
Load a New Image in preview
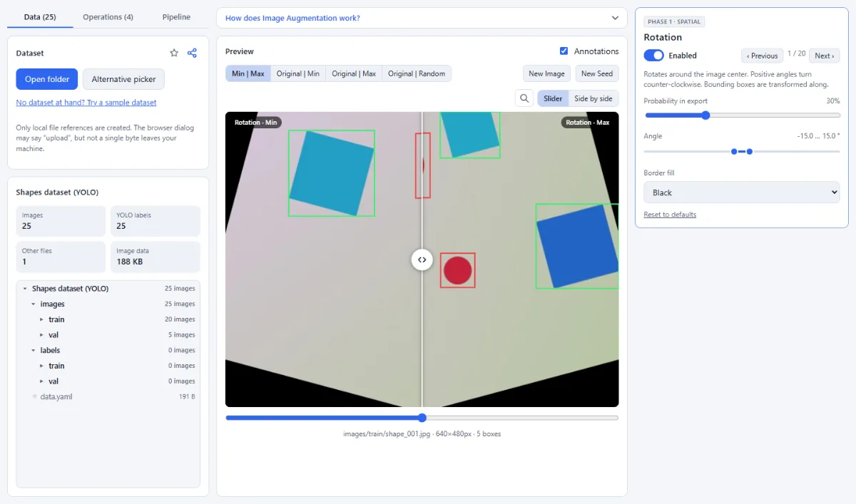coord(546,73)
